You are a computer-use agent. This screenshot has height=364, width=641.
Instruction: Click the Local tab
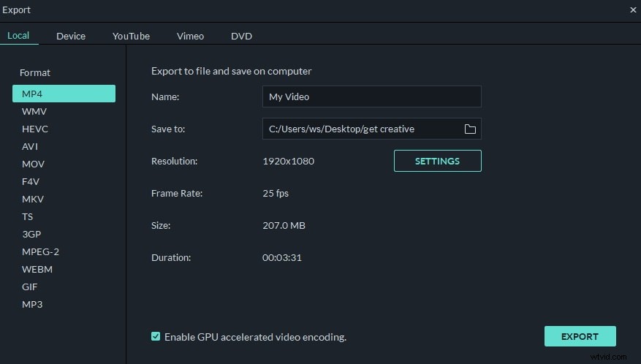click(x=18, y=36)
